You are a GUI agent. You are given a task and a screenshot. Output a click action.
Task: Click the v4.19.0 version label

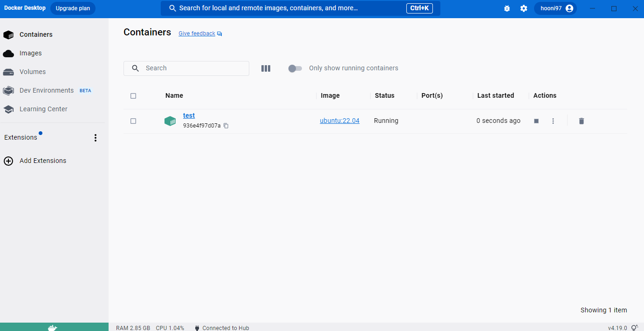617,328
